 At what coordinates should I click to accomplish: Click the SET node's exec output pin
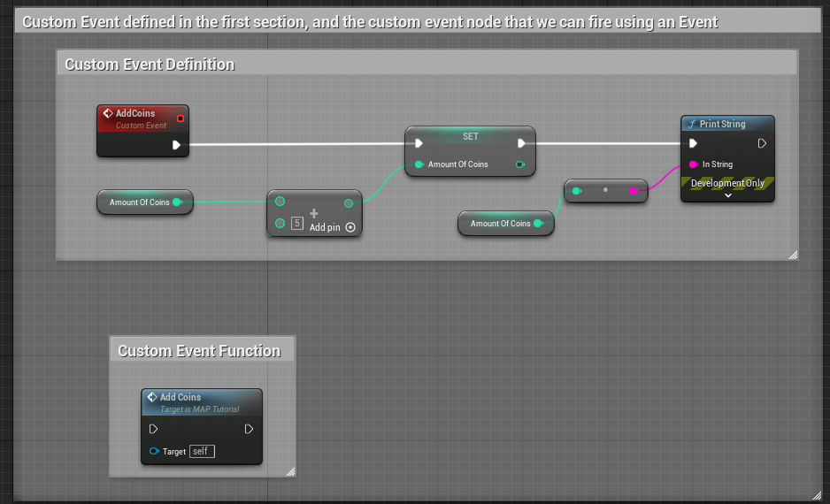point(522,143)
